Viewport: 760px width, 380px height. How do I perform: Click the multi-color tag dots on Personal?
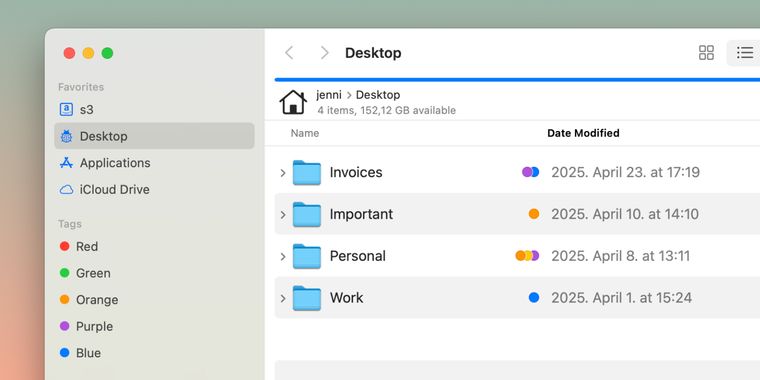(527, 255)
